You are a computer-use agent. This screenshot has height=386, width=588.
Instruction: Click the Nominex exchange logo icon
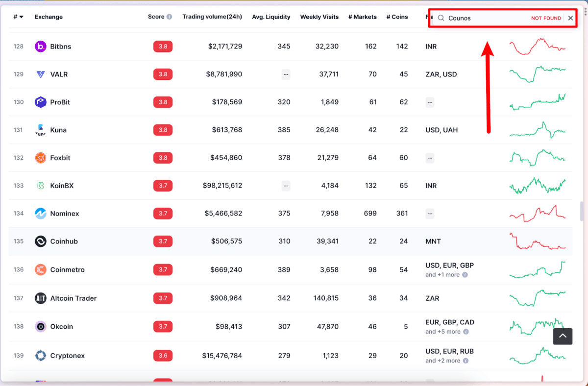click(x=41, y=214)
